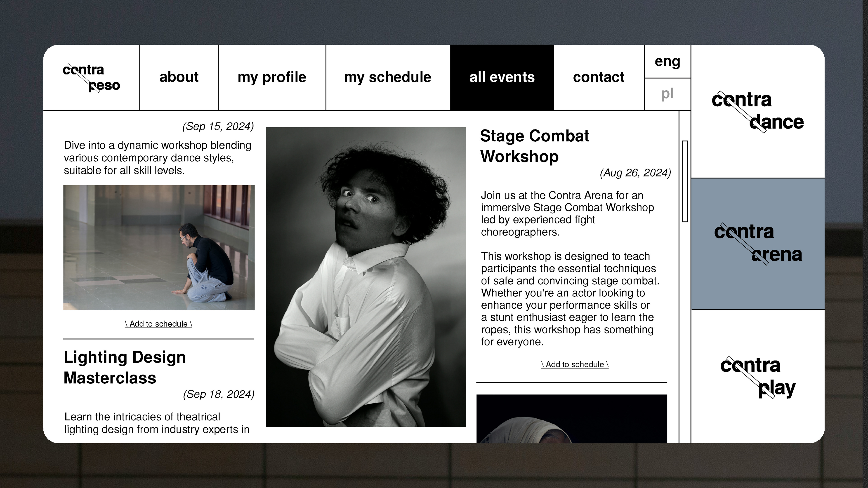Click the 'This workshop is designed' paragraph
868x488 pixels.
click(x=570, y=299)
